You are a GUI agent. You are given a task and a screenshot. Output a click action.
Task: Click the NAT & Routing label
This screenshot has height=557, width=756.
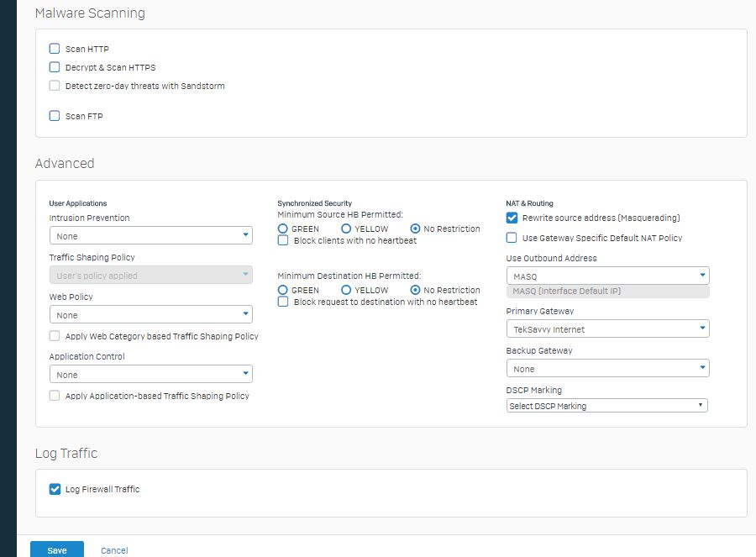(x=529, y=203)
